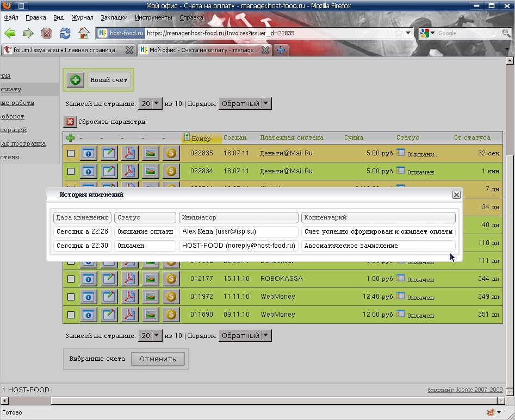Click vertical scrollbar down arrow

pyautogui.click(x=510, y=392)
